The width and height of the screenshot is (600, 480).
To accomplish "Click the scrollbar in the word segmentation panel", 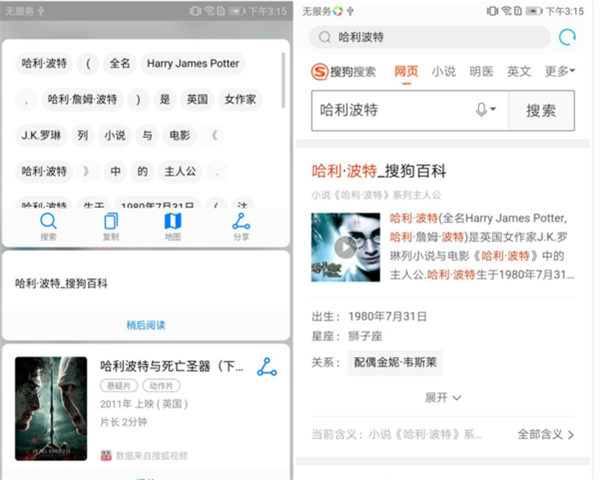I will 283,80.
